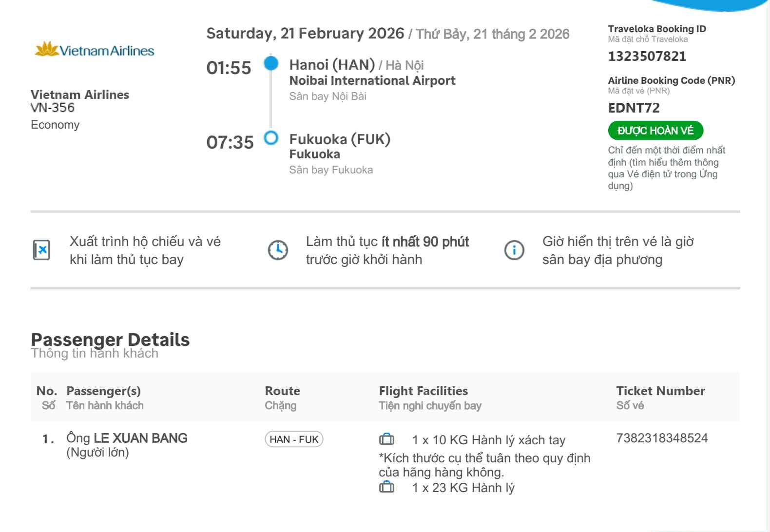The height and width of the screenshot is (532, 770).
Task: Click the Noibai International Airport text
Action: 372,80
